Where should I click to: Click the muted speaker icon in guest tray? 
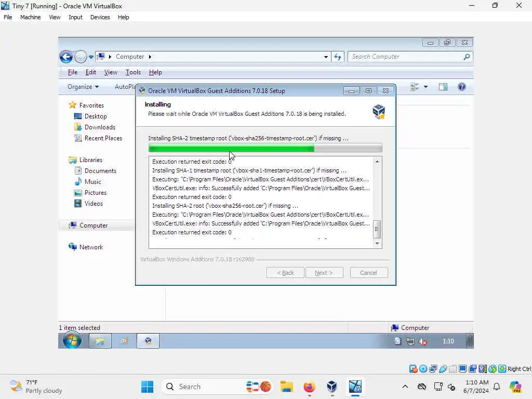coord(423,341)
